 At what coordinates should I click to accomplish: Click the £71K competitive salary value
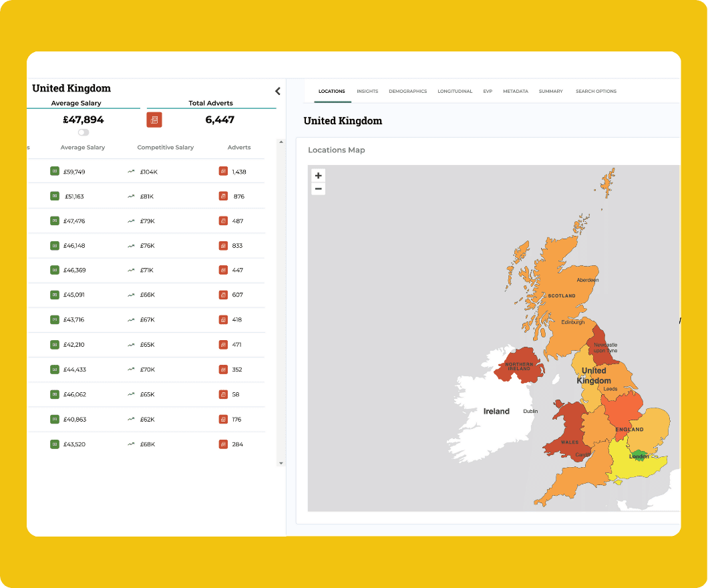point(147,270)
